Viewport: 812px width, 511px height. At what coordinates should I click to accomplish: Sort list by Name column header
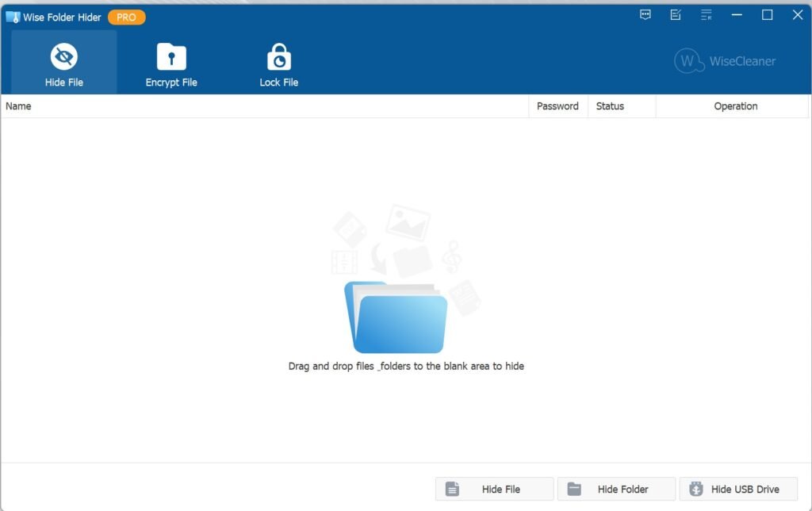19,106
